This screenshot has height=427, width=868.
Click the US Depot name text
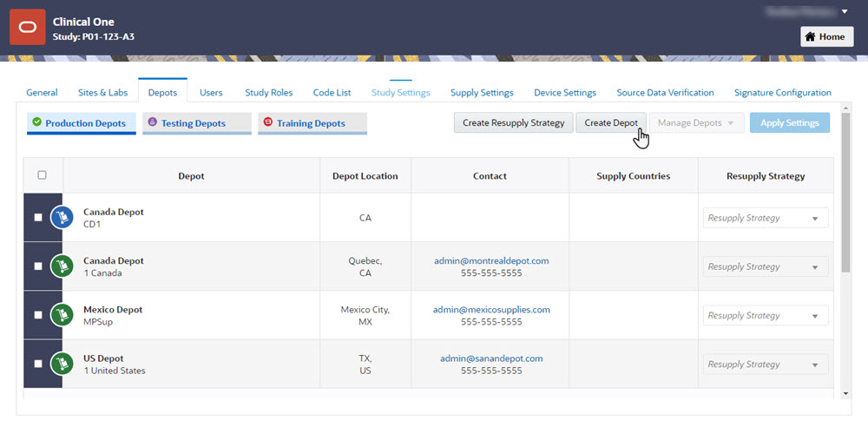click(103, 358)
